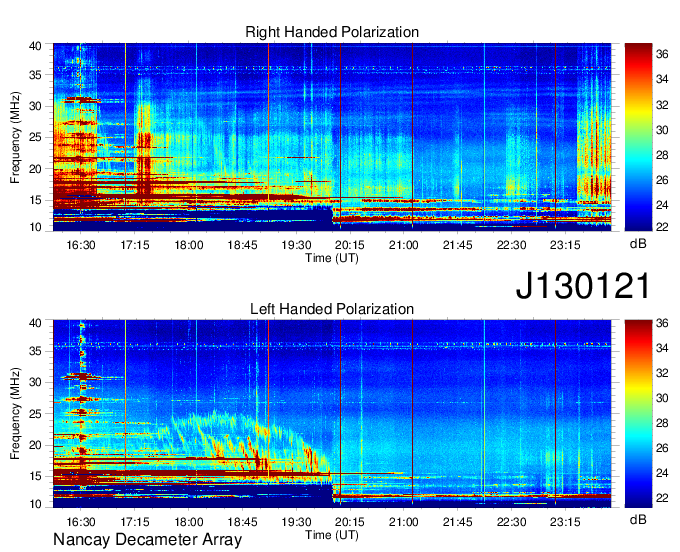The width and height of the screenshot is (680, 552).
Task: Click the 21:45 time tick of the Right Handed plot
Action: click(458, 245)
